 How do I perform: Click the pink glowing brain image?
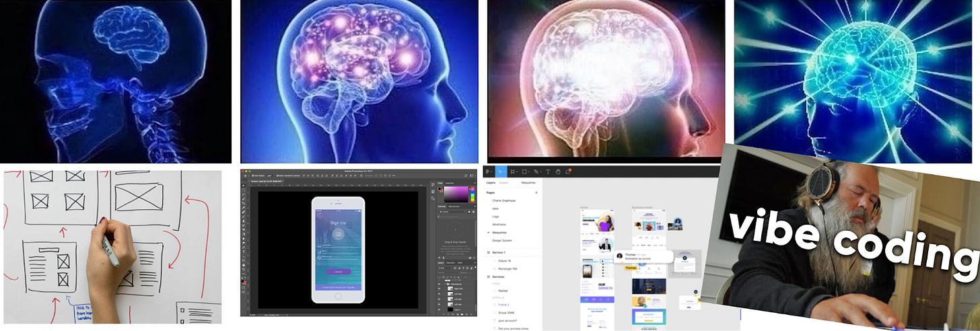pos(359,81)
